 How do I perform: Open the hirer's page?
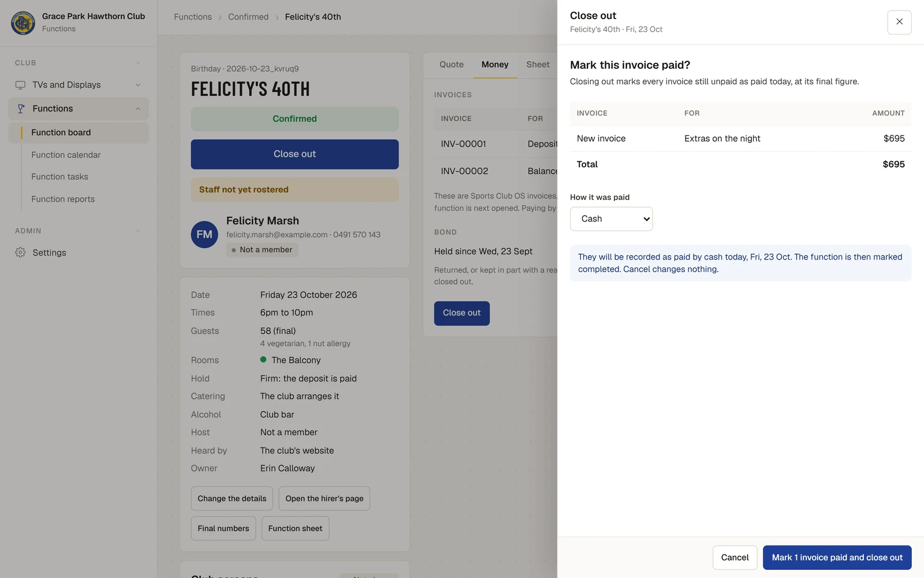324,499
